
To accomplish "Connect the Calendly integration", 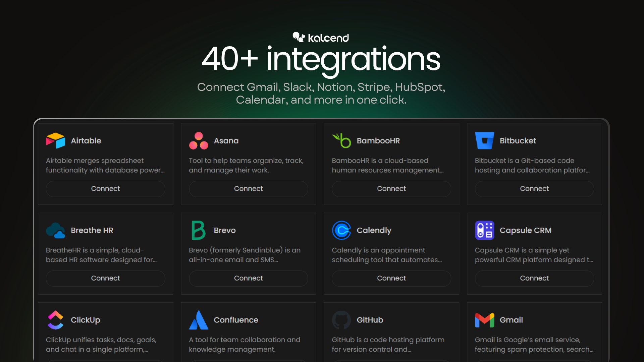I will click(x=391, y=278).
